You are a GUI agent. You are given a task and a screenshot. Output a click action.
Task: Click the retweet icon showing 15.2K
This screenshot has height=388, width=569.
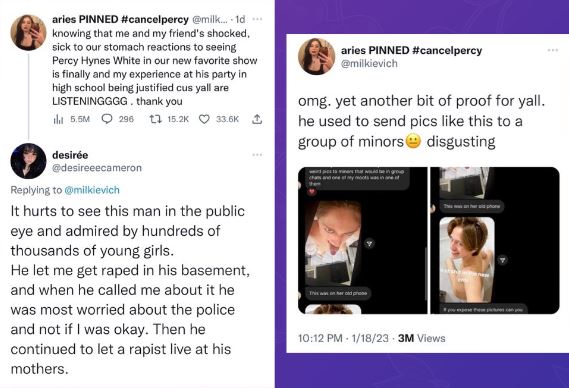click(x=155, y=119)
